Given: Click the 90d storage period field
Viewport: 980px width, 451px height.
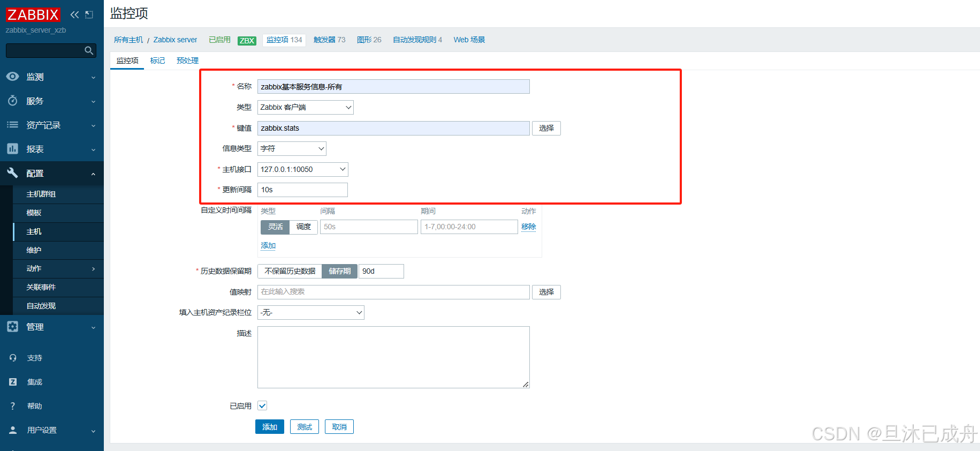Looking at the screenshot, I should click(x=381, y=271).
